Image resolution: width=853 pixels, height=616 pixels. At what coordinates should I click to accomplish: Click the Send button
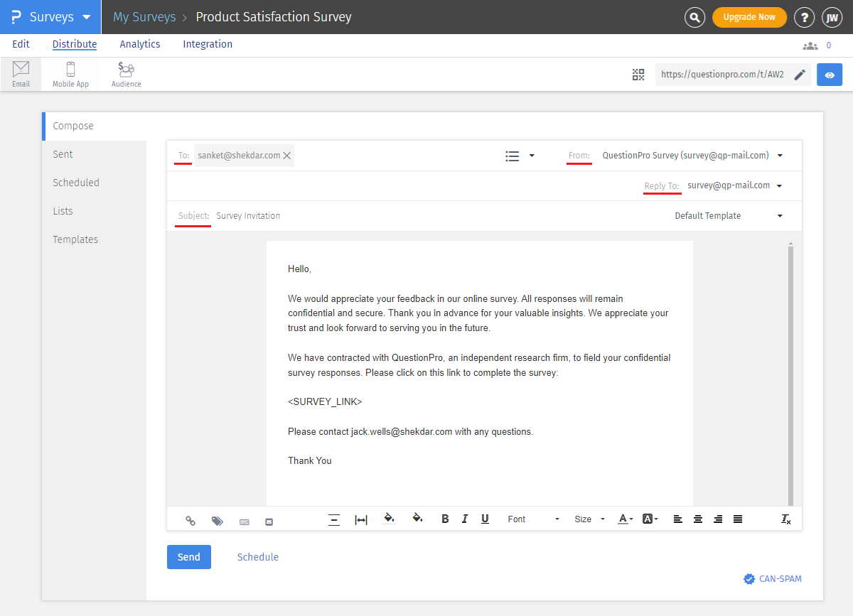188,556
